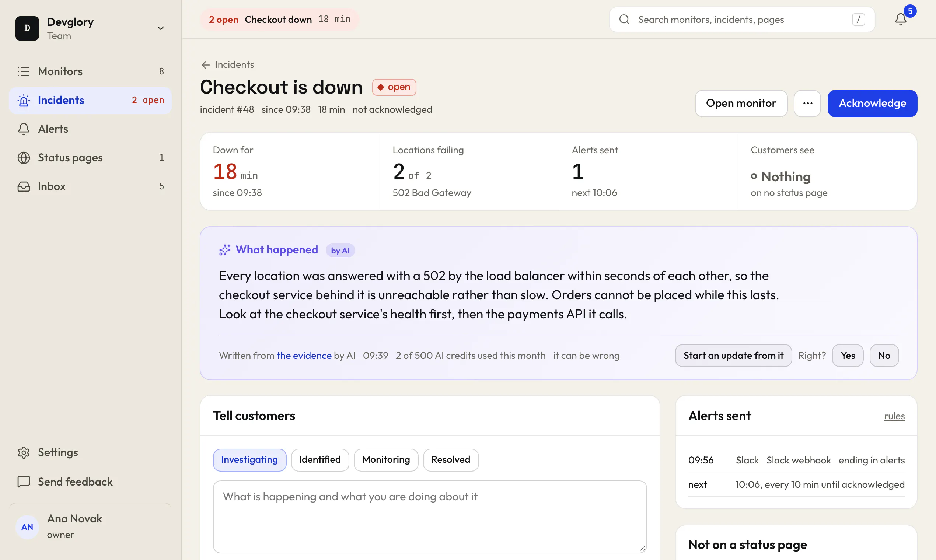Click the Alerts bell icon in sidebar
The height and width of the screenshot is (560, 936).
[x=24, y=129]
